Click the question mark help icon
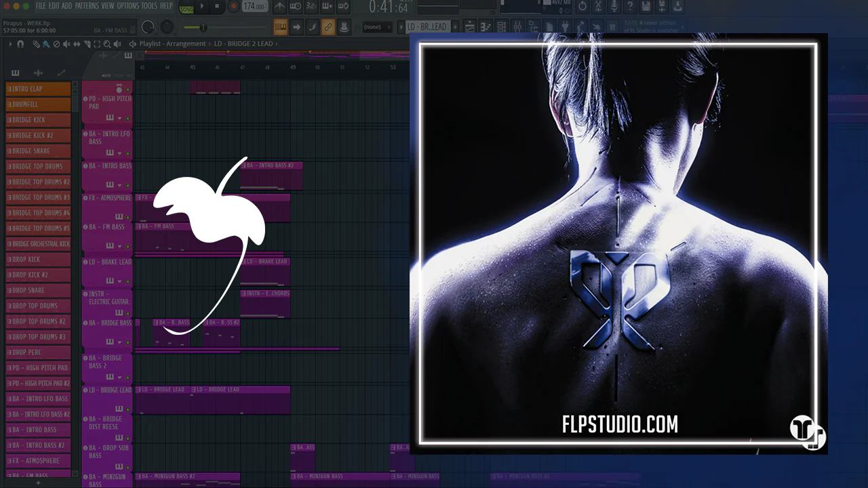This screenshot has height=488, width=868. pyautogui.click(x=631, y=7)
